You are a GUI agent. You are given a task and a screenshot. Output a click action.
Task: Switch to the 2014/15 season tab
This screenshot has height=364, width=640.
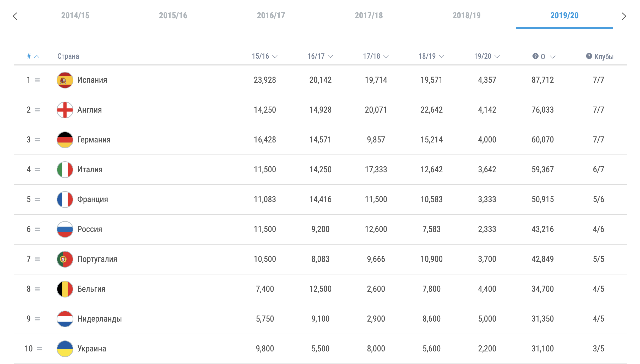[x=75, y=16]
